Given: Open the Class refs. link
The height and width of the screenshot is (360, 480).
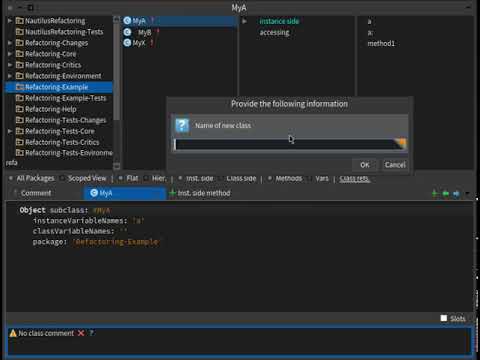Looking at the screenshot, I should pyautogui.click(x=355, y=179).
